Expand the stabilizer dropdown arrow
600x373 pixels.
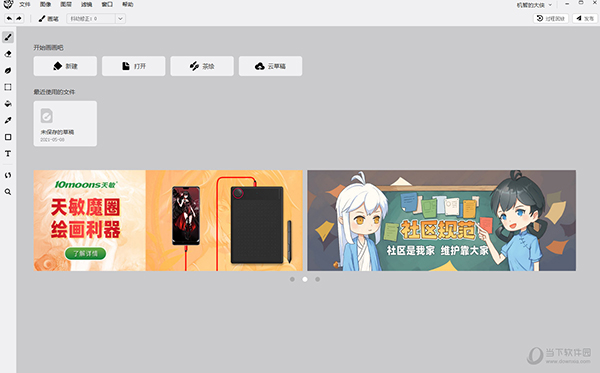coord(120,18)
